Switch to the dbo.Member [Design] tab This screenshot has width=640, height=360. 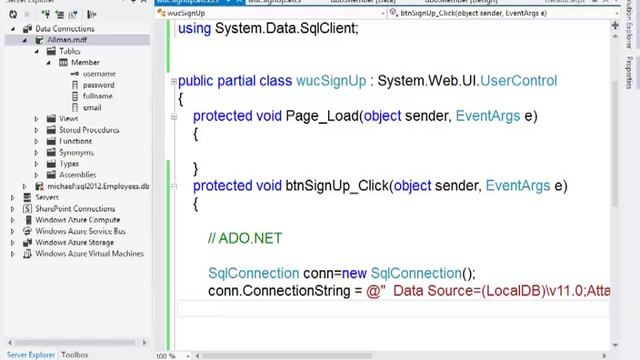[461, 2]
